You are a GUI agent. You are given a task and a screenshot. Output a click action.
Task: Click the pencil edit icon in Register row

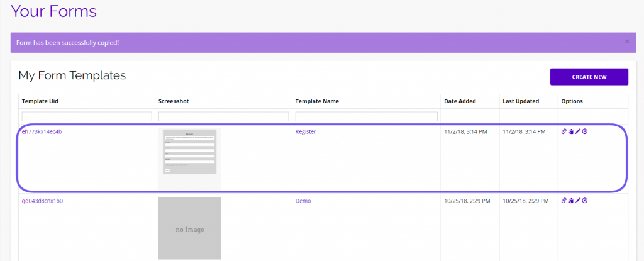(578, 131)
